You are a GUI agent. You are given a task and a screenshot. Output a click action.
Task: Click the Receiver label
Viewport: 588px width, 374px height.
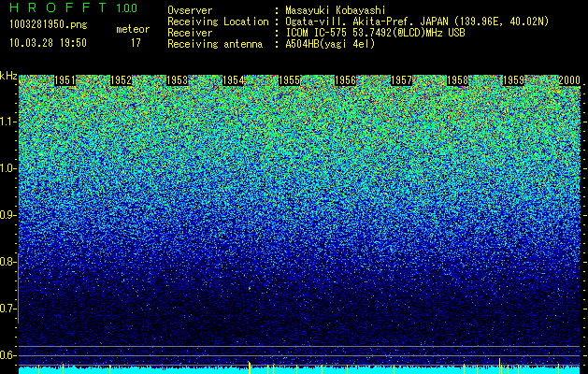point(190,33)
